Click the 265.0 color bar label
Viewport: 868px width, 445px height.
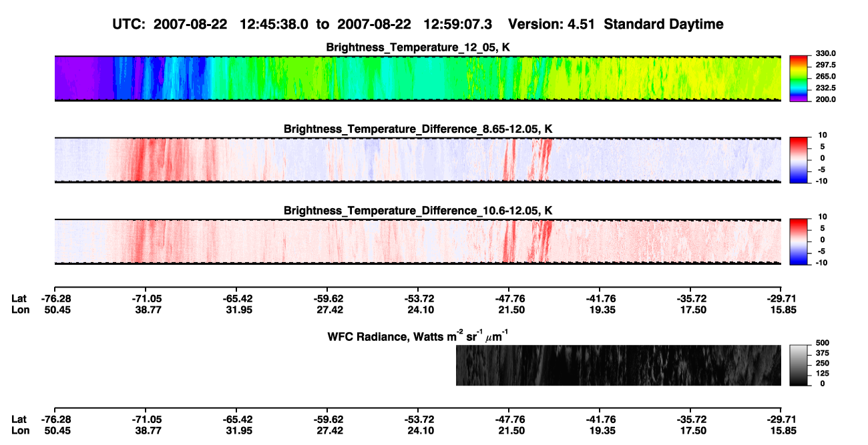(825, 76)
